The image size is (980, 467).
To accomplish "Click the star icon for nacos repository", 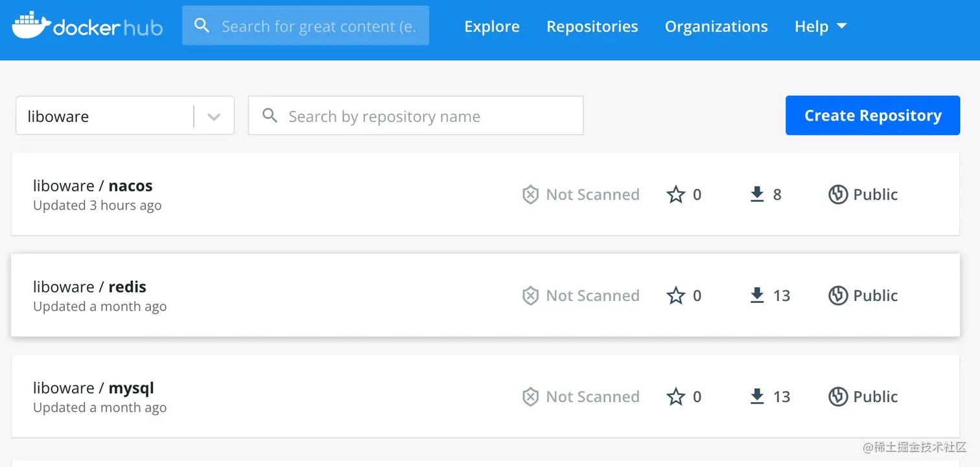I will (x=676, y=195).
